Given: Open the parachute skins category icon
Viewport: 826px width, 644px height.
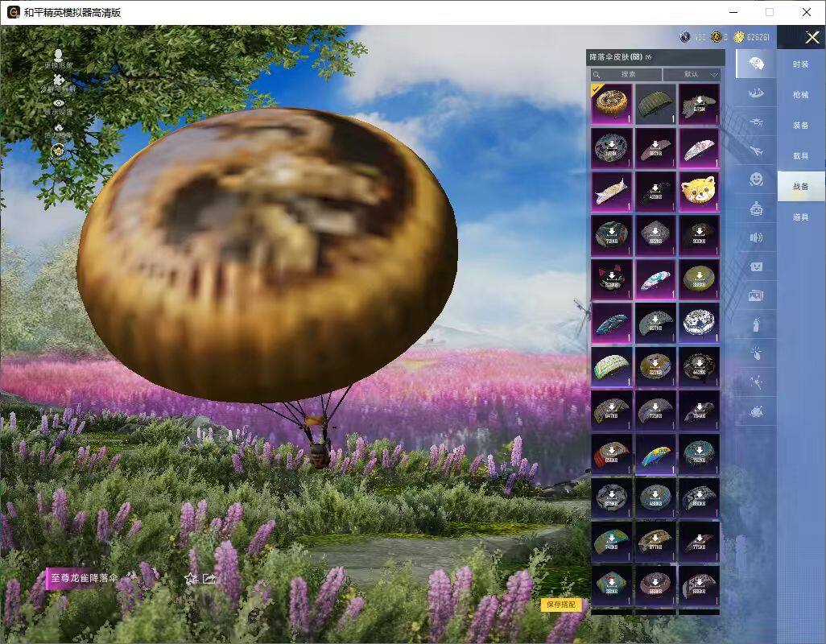Looking at the screenshot, I should tap(756, 64).
